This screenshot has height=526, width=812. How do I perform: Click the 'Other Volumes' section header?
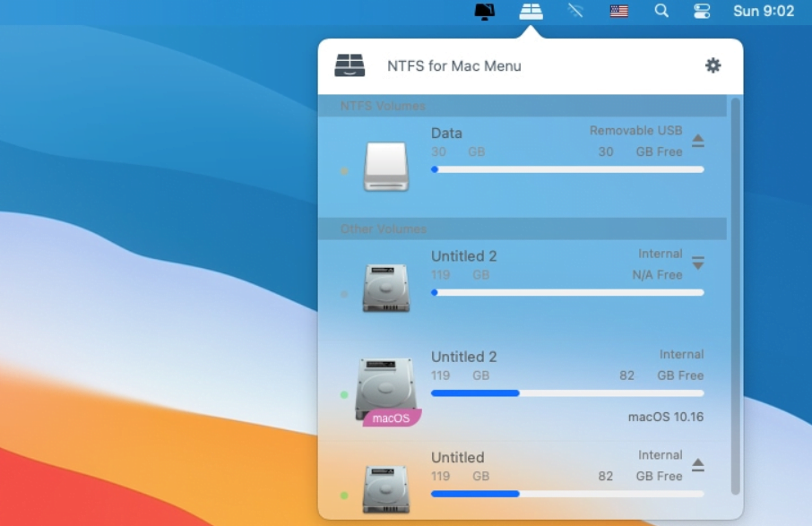tap(523, 229)
